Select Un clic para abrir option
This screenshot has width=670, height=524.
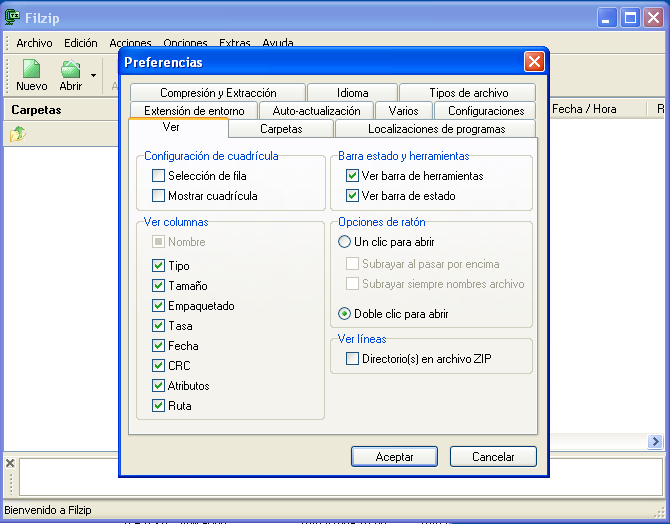tap(344, 242)
